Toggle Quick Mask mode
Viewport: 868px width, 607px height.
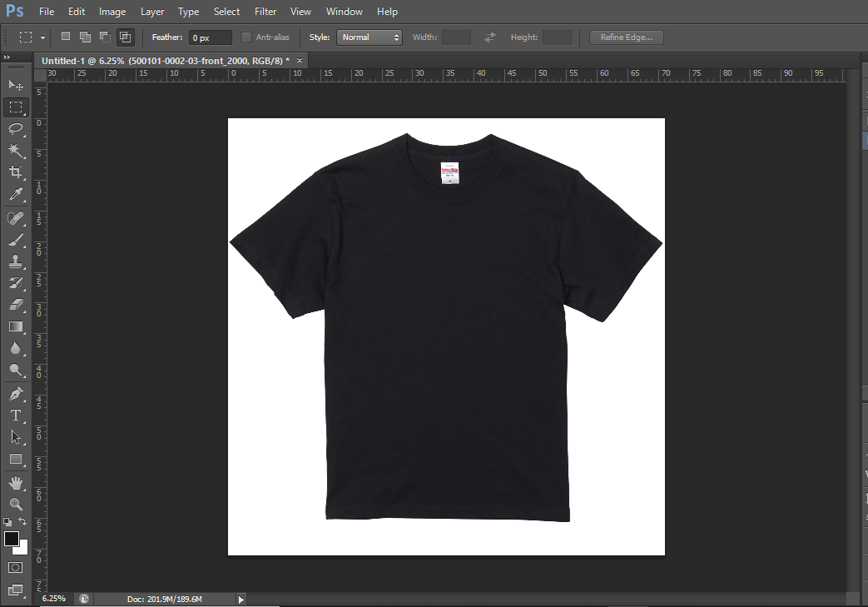16,567
